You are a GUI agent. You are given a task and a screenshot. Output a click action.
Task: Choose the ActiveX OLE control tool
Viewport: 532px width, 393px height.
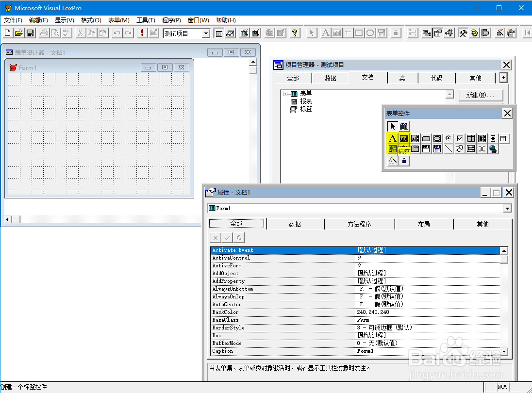(426, 149)
